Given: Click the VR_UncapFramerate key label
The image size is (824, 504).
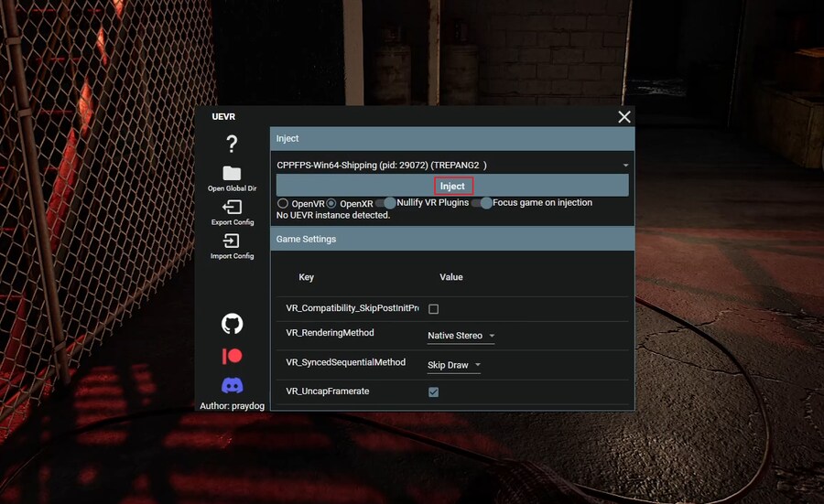Looking at the screenshot, I should click(x=328, y=391).
